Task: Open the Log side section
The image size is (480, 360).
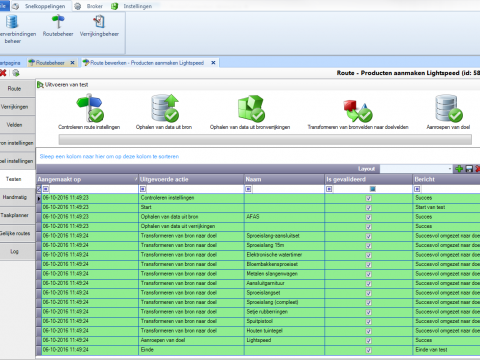Action: [17, 251]
